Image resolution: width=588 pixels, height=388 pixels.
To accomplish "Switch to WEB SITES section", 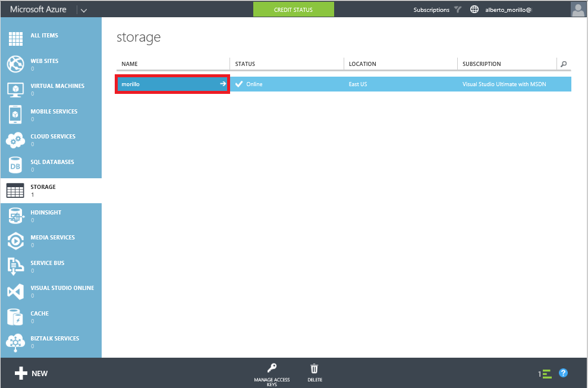I will [45, 61].
